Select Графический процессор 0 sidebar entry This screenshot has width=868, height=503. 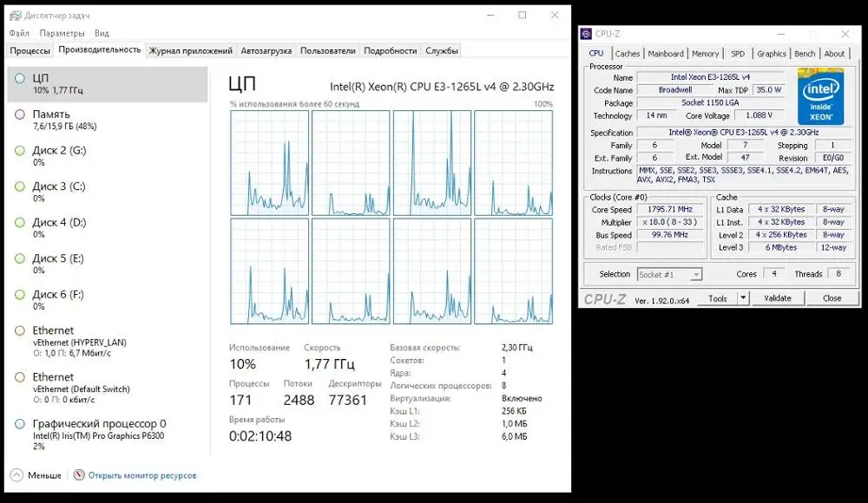(x=108, y=436)
